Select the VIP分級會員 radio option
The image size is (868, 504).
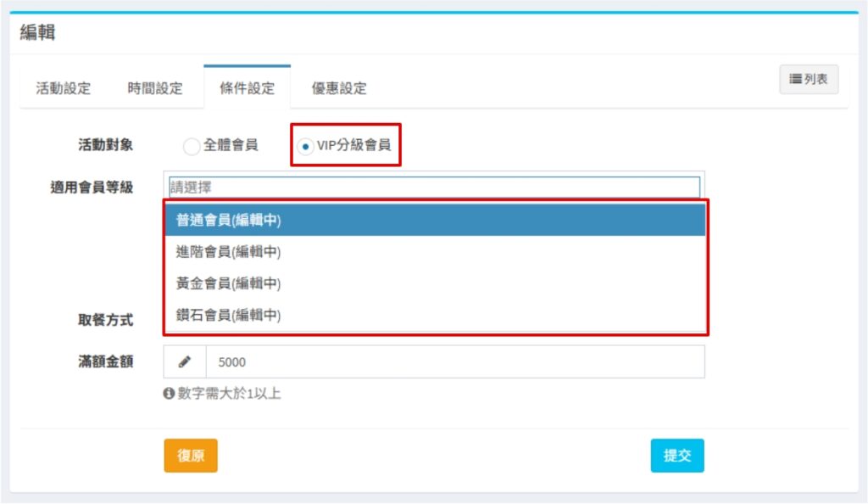305,146
